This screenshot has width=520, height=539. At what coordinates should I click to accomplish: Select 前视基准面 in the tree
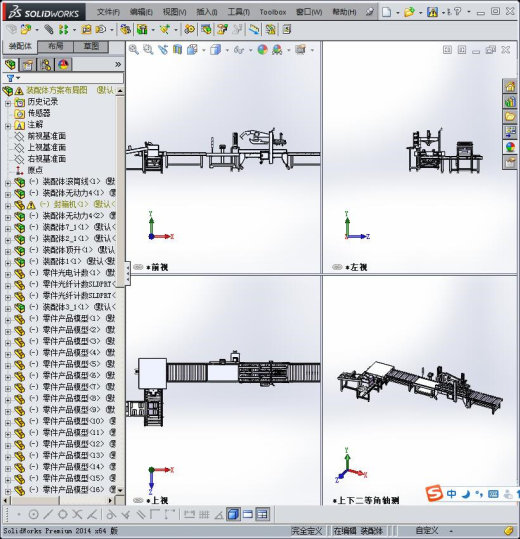pyautogui.click(x=47, y=136)
